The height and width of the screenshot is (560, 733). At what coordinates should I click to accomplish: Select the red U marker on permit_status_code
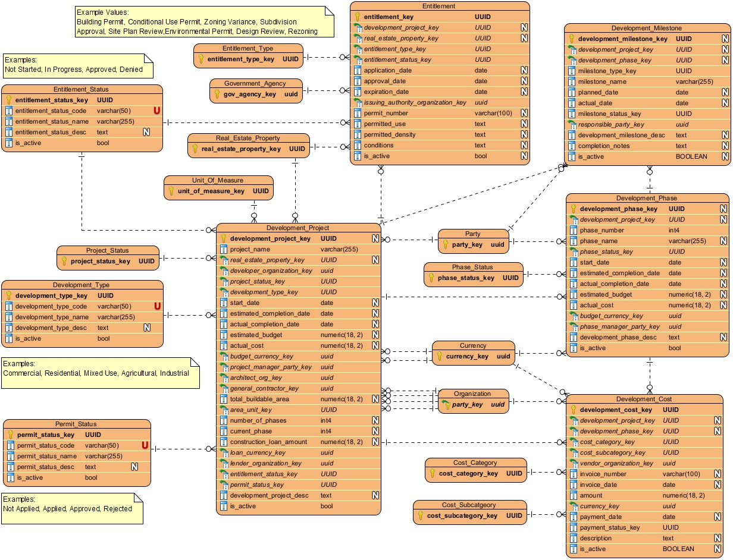click(x=145, y=445)
